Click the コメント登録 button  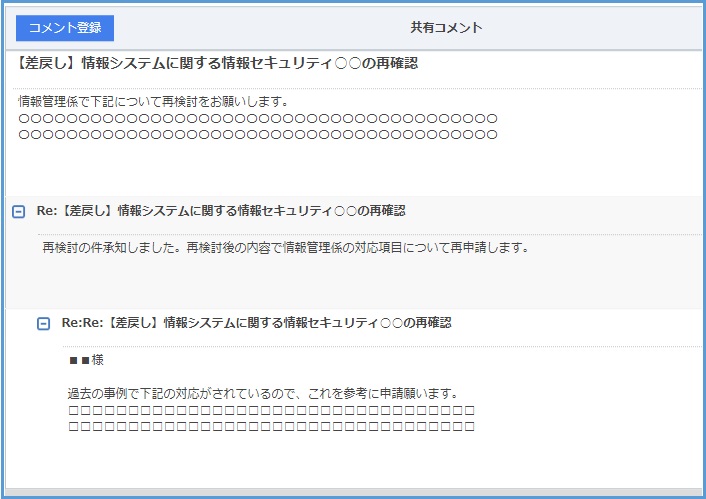[65, 28]
